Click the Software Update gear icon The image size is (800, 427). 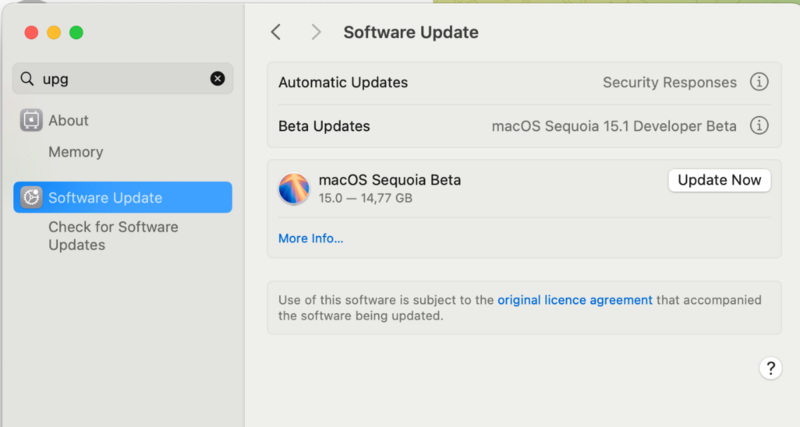[31, 198]
